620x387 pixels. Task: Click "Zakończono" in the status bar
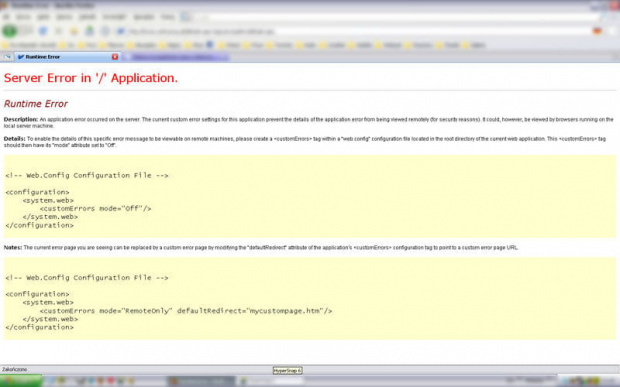coord(15,369)
